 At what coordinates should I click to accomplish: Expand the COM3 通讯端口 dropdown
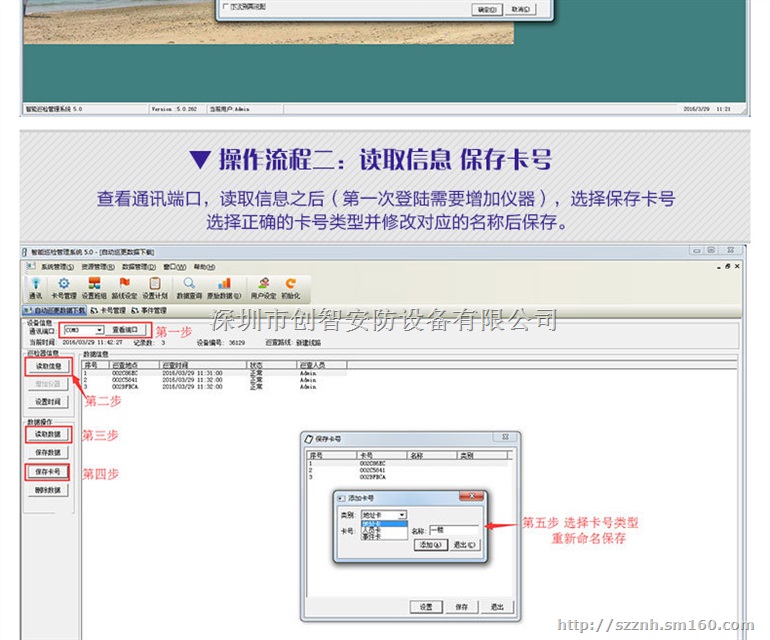coord(100,330)
